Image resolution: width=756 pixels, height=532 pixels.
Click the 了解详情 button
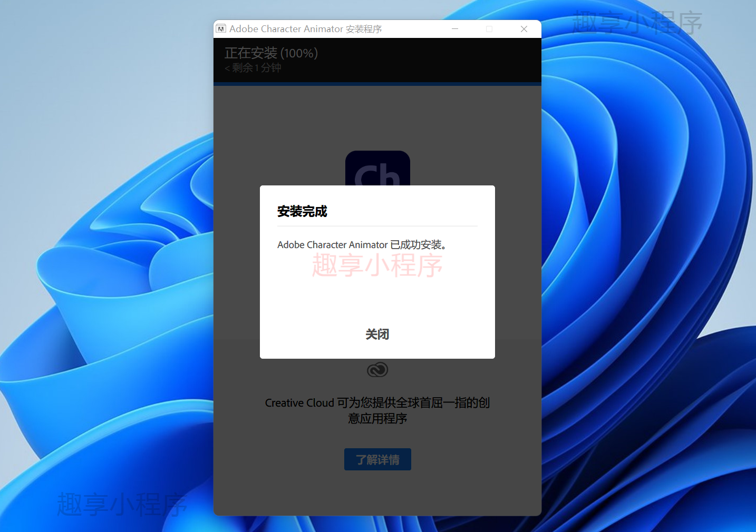377,459
